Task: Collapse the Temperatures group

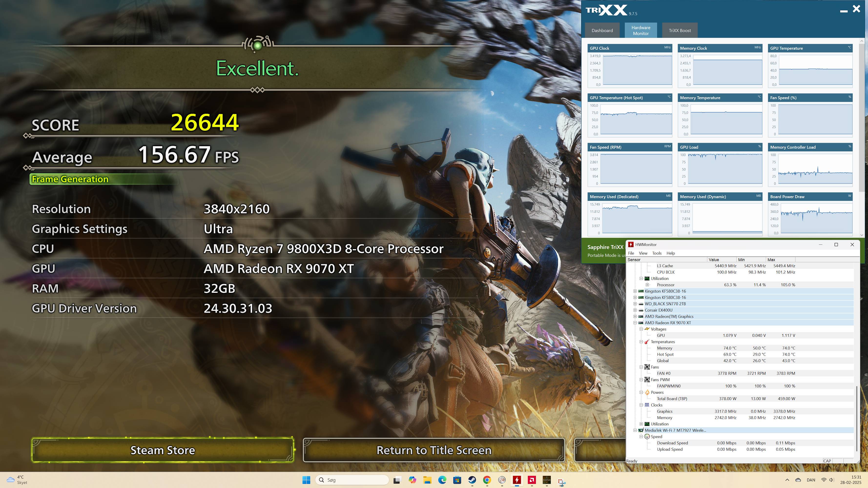Action: pos(641,342)
